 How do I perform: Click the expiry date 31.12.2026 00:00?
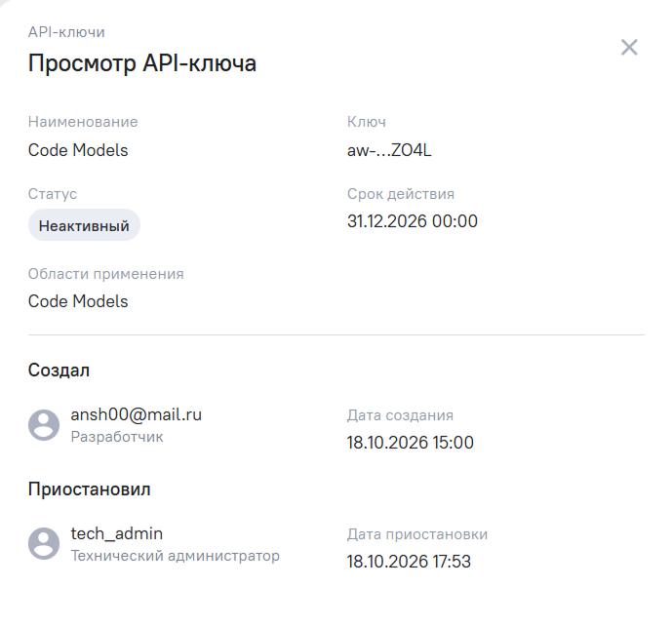click(413, 221)
